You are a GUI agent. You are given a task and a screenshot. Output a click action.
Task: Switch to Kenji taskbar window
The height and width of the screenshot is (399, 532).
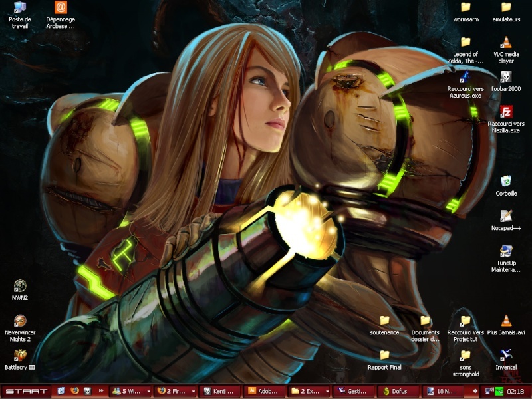pos(220,391)
